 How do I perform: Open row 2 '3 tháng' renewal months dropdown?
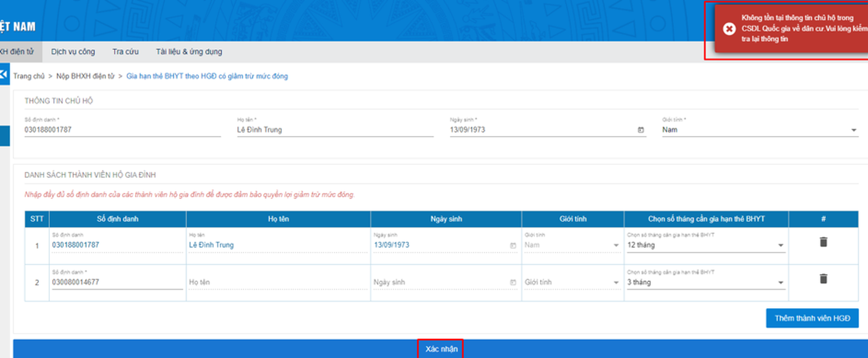(x=781, y=283)
